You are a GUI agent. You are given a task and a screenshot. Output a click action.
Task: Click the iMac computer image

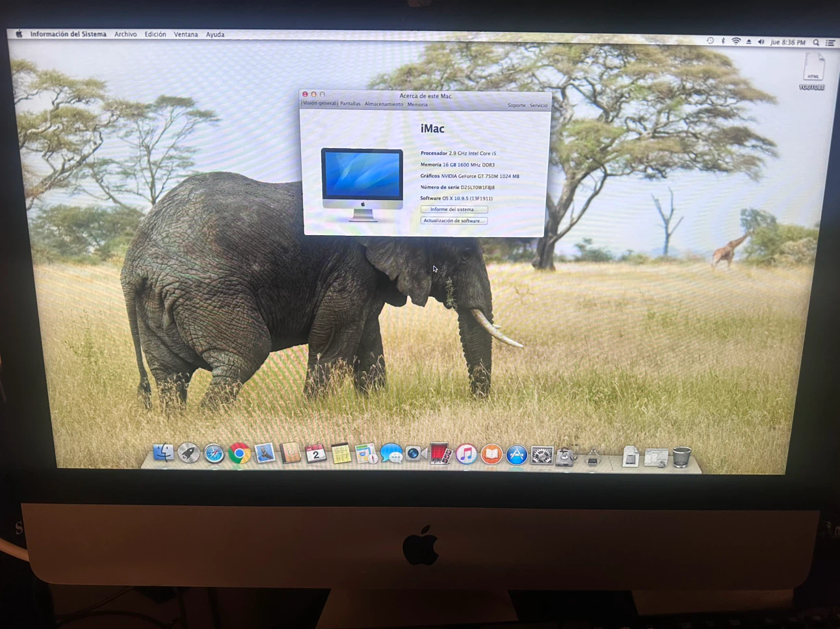click(362, 185)
